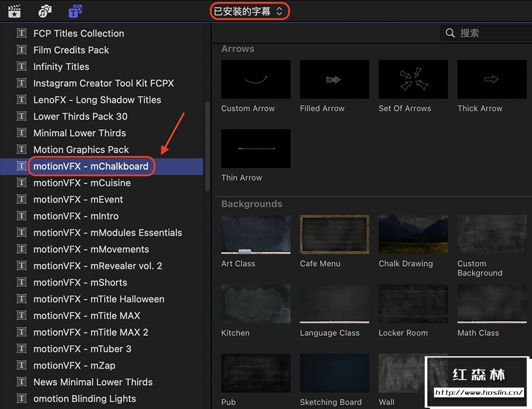Click the T icon beside motionVFX - mTuber 3
The image size is (532, 409).
tap(22, 349)
